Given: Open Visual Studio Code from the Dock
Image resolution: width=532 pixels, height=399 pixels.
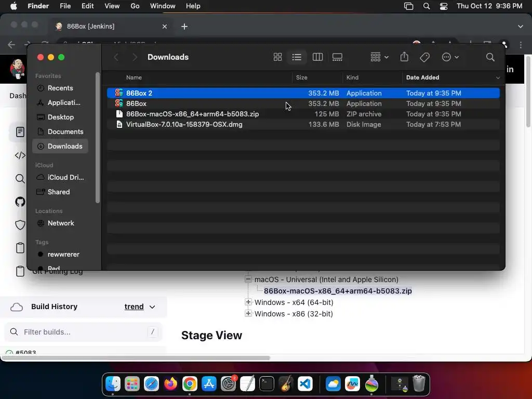Looking at the screenshot, I should point(305,384).
